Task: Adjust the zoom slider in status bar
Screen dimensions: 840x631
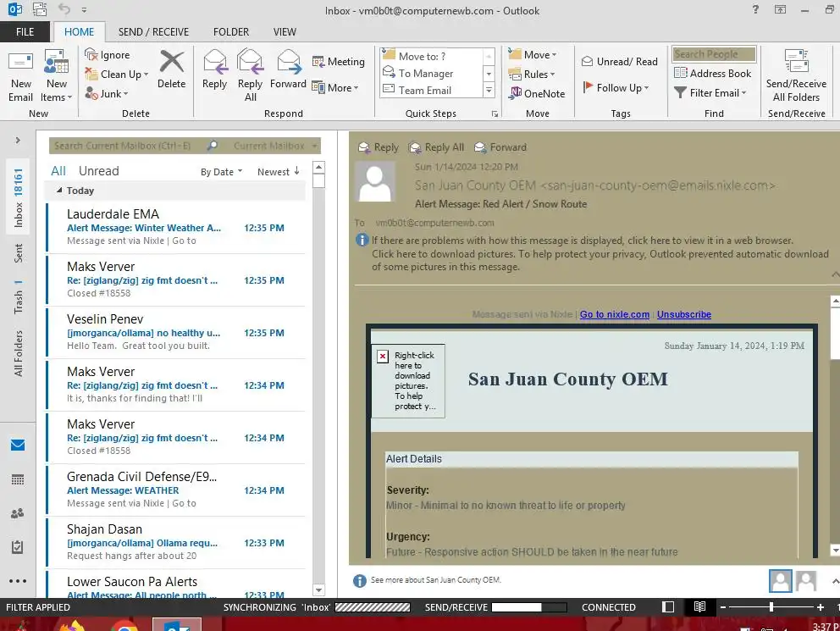Action: pyautogui.click(x=771, y=607)
